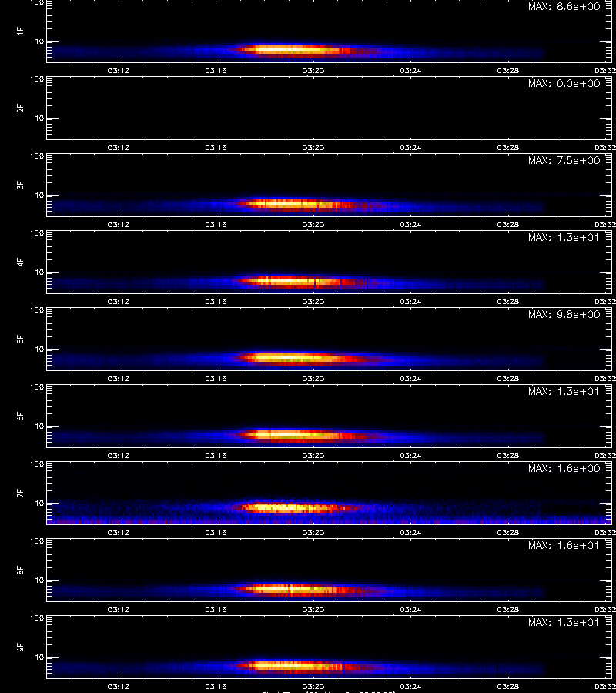Click the 03:28 tick below the 4F panel
Screen dimensions: 616x693
507,301
